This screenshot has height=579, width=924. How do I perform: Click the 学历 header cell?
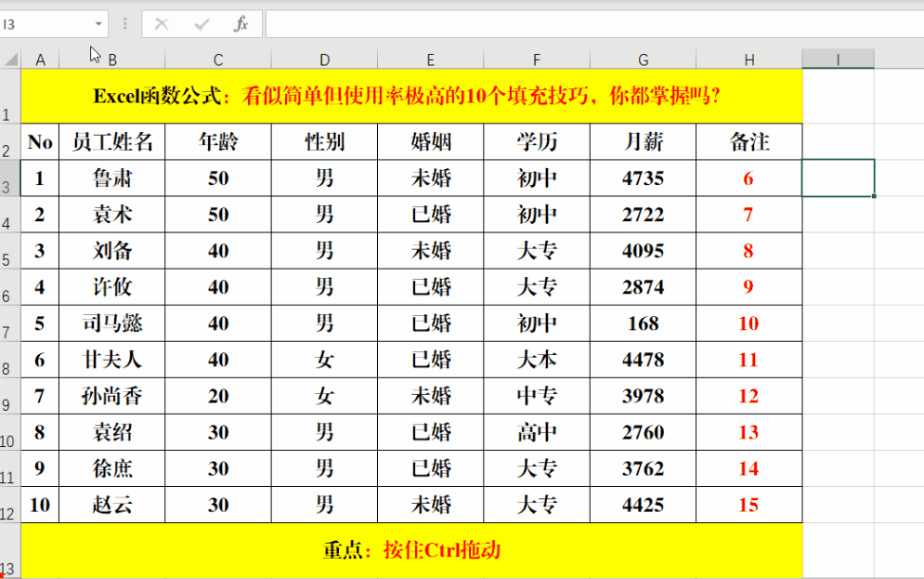537,141
